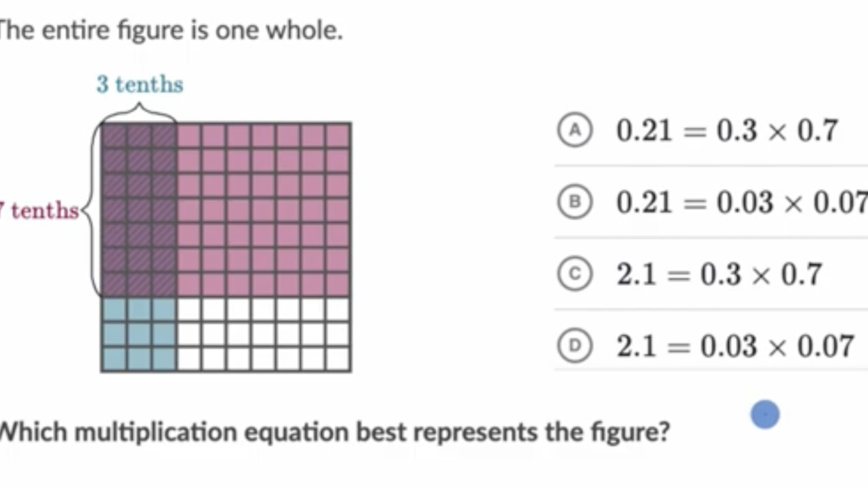The width and height of the screenshot is (868, 488).
Task: Select answer choice C radio circle
Action: [x=575, y=274]
